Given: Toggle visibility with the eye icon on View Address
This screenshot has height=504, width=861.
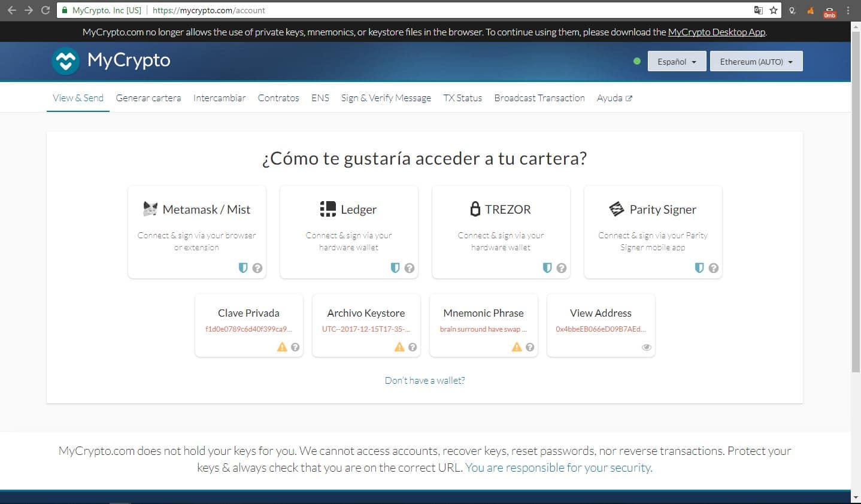Looking at the screenshot, I should click(x=646, y=347).
